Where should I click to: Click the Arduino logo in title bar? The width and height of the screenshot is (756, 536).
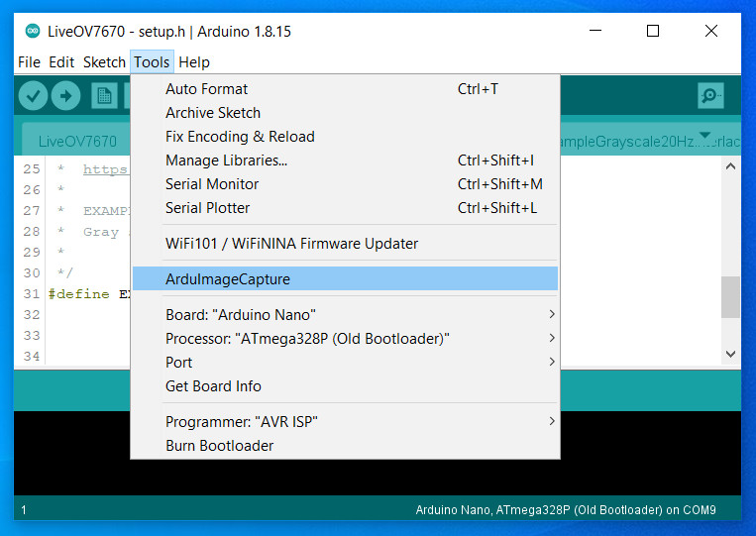(x=33, y=31)
